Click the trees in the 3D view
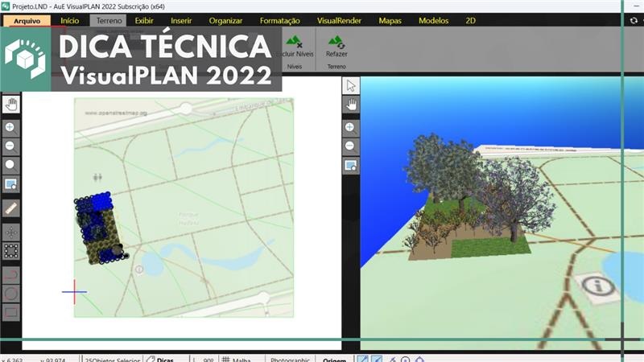Screen dimensions: 644x362 [478, 189]
